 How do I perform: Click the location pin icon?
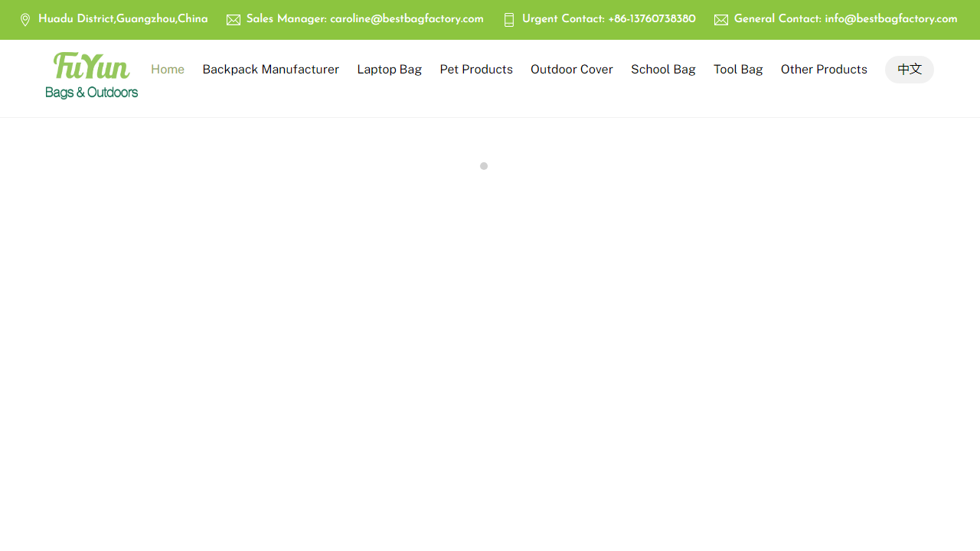pos(25,20)
